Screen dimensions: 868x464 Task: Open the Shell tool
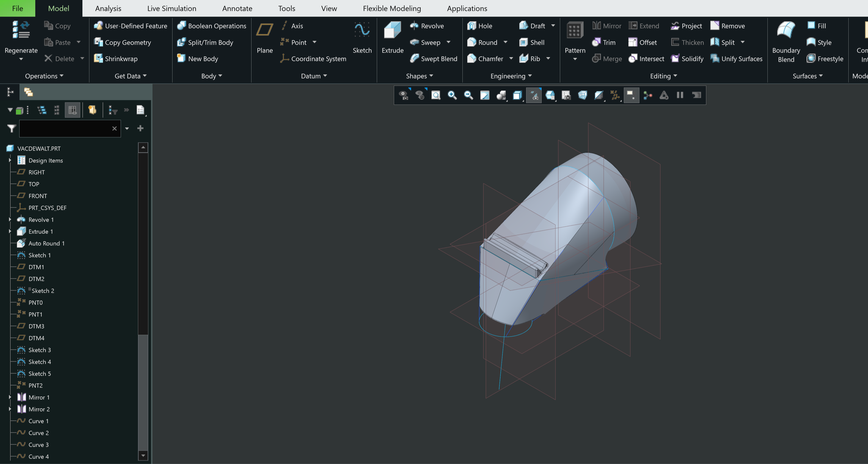coord(532,42)
